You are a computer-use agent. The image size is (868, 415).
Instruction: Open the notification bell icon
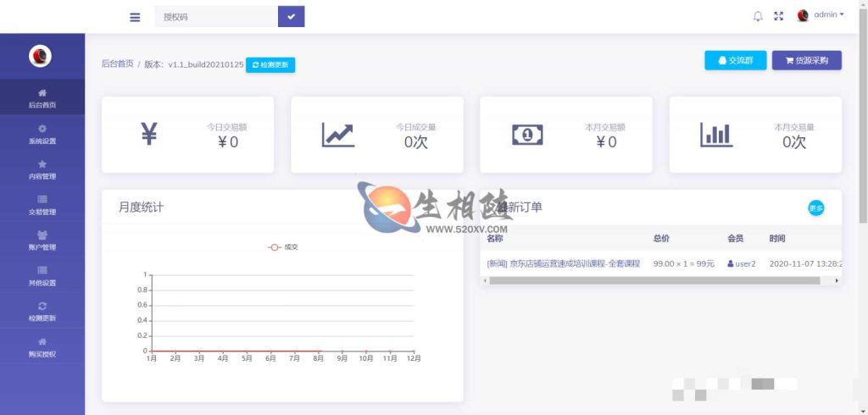(x=758, y=16)
